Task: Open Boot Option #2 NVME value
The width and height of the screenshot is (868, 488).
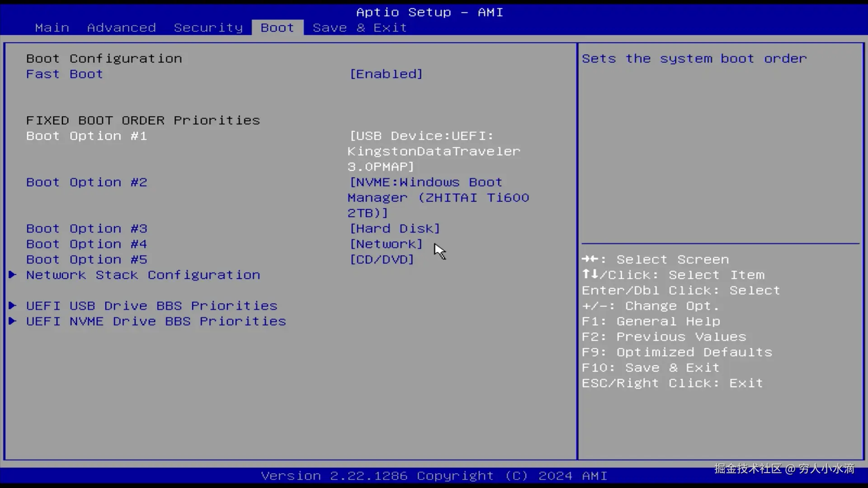Action: click(438, 197)
